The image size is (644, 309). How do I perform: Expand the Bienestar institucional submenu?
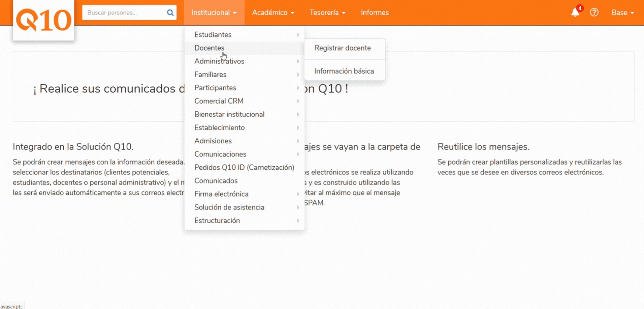[245, 114]
